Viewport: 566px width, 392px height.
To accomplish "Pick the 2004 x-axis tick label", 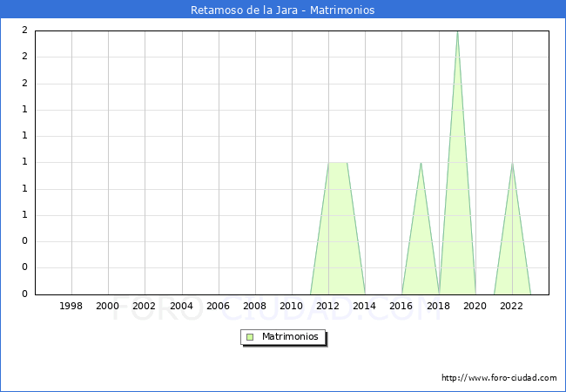I will click(x=181, y=306).
